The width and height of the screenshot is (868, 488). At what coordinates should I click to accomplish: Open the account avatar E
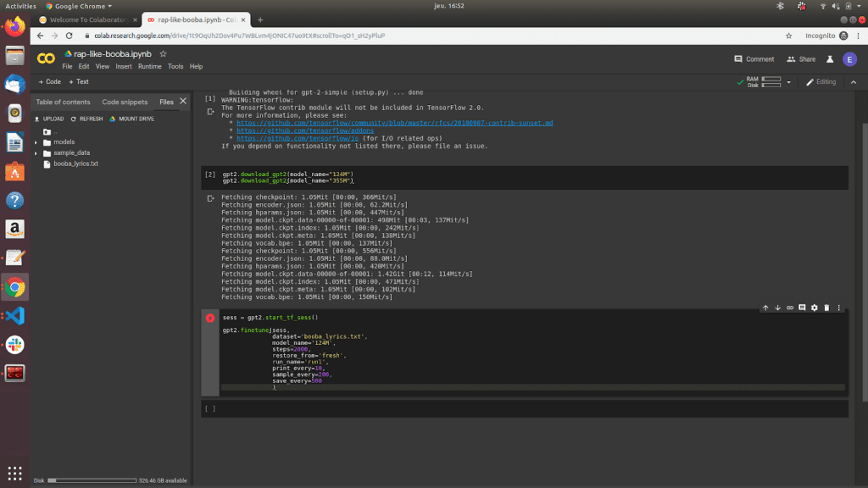[849, 59]
